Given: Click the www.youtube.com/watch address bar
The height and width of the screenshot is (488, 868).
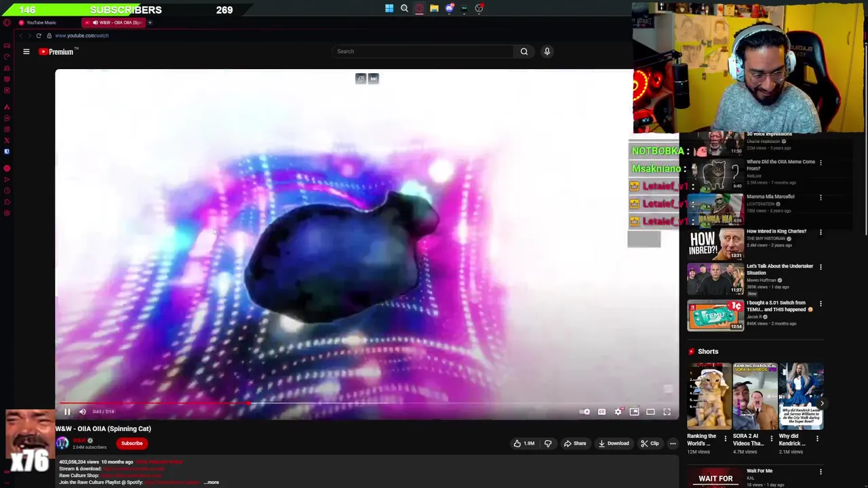Looking at the screenshot, I should pyautogui.click(x=81, y=35).
